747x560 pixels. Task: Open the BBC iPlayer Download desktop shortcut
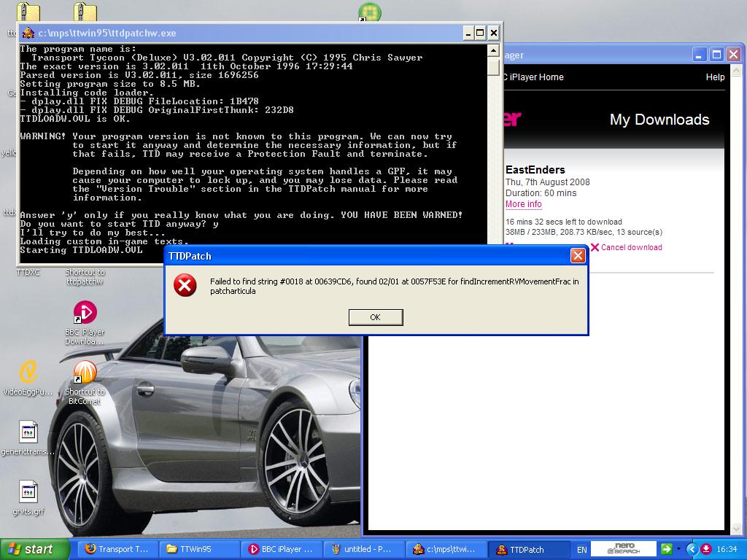[x=85, y=322]
